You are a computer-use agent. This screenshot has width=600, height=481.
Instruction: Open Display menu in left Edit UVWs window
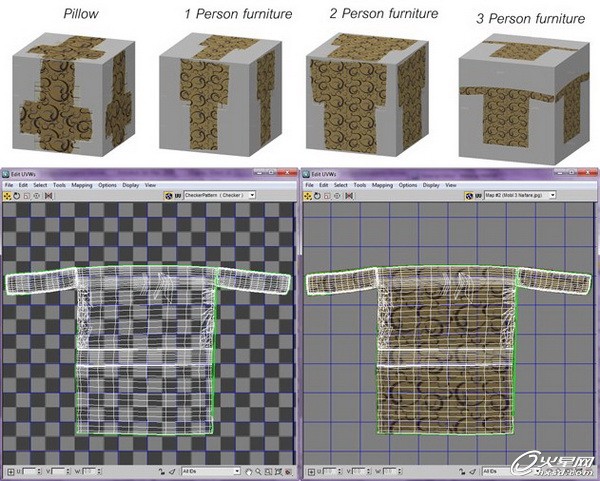coord(130,185)
